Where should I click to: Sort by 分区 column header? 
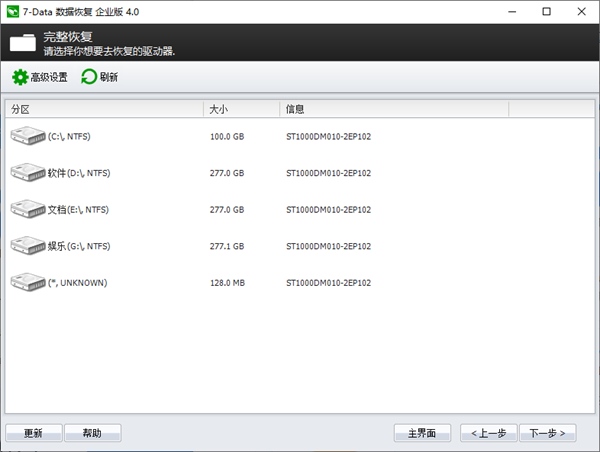(x=104, y=109)
